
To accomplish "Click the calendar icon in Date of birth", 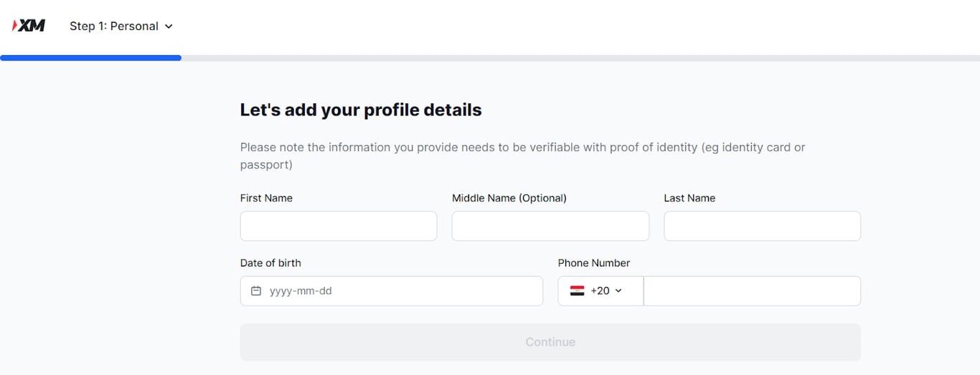I will (256, 291).
